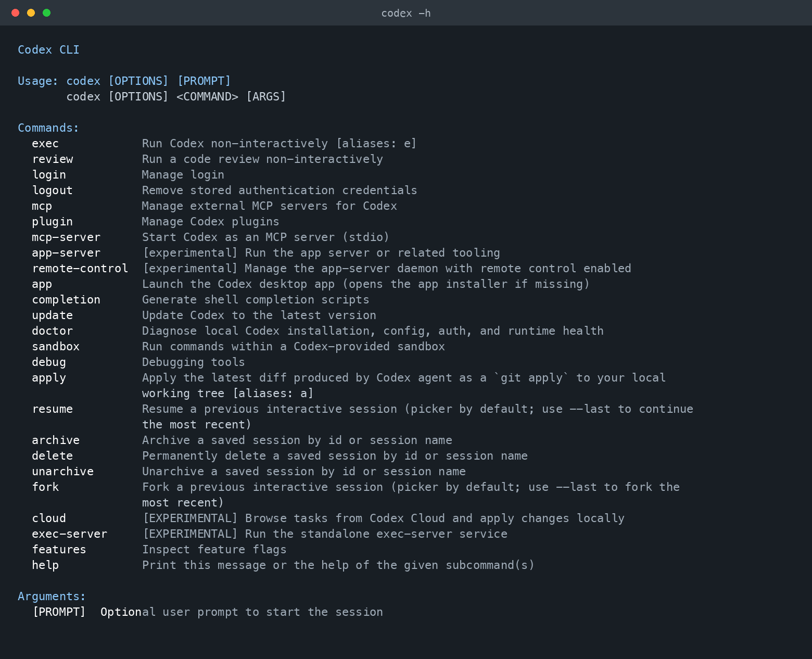Click the 'help' command name
Screen dimensions: 812x659
click(45, 565)
